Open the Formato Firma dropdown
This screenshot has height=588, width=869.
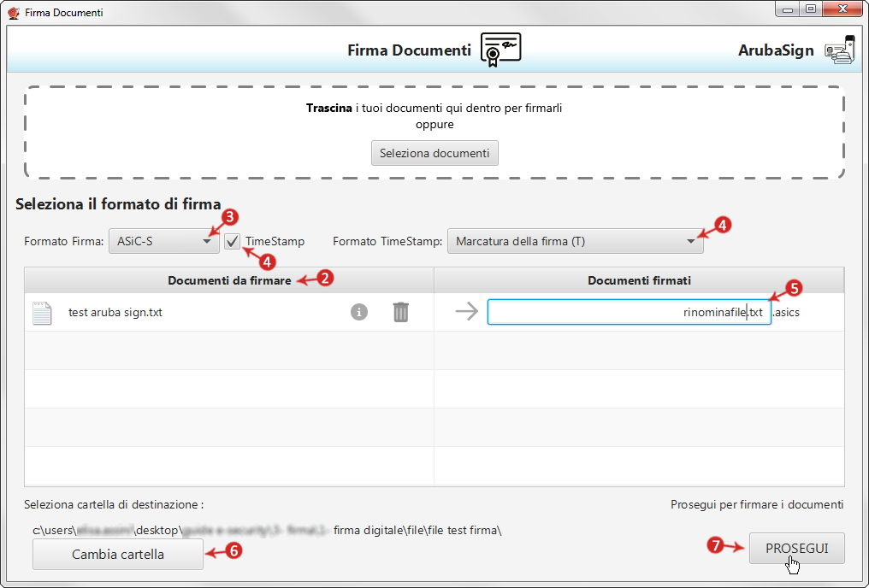point(164,241)
